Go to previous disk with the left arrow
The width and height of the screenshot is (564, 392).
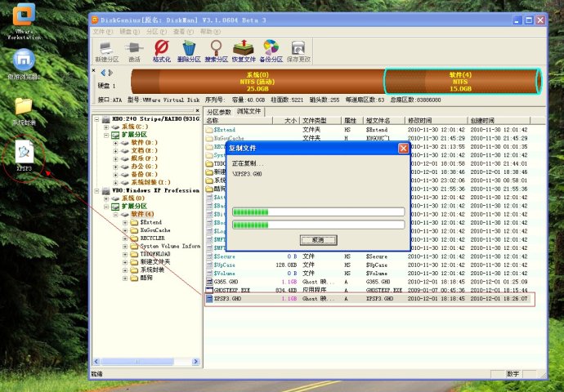click(103, 73)
